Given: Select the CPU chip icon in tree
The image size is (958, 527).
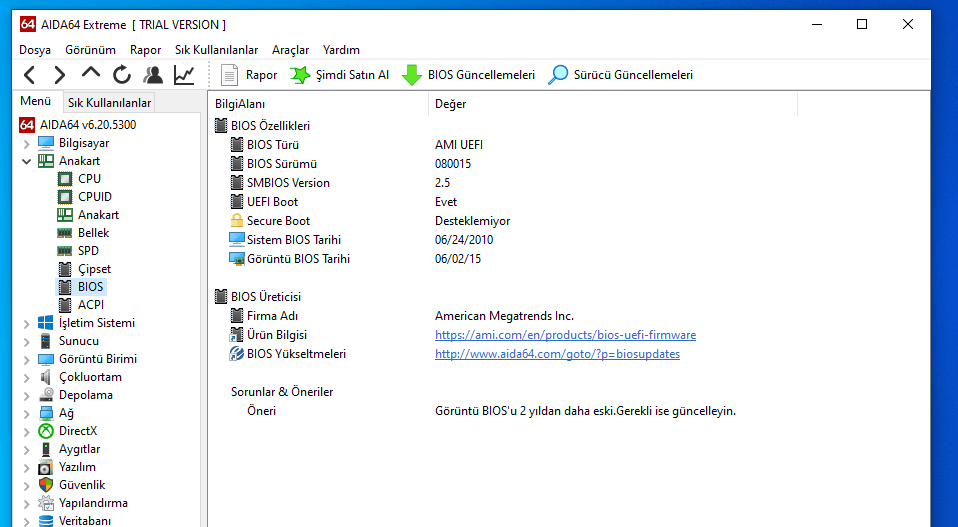Looking at the screenshot, I should pyautogui.click(x=65, y=179).
